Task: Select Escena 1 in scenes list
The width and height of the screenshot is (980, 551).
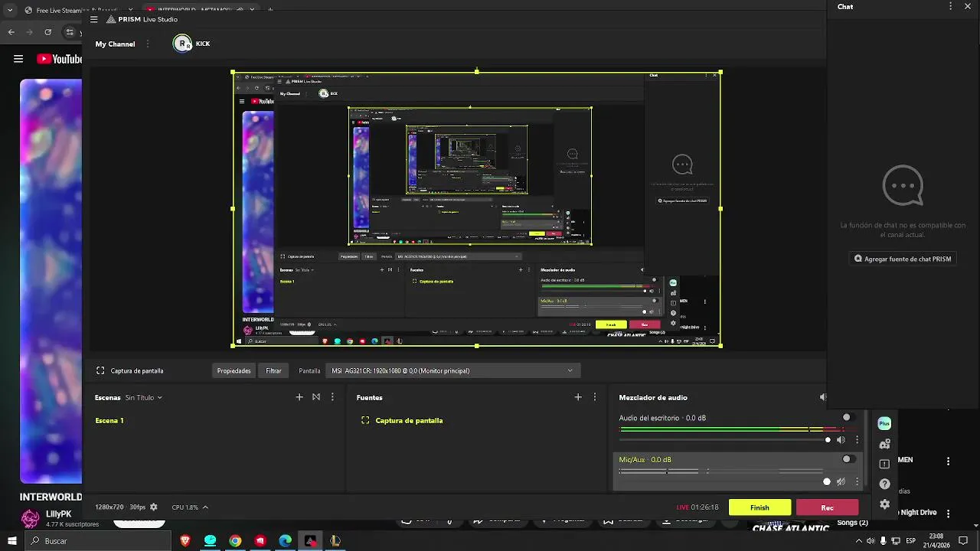Action: click(109, 420)
